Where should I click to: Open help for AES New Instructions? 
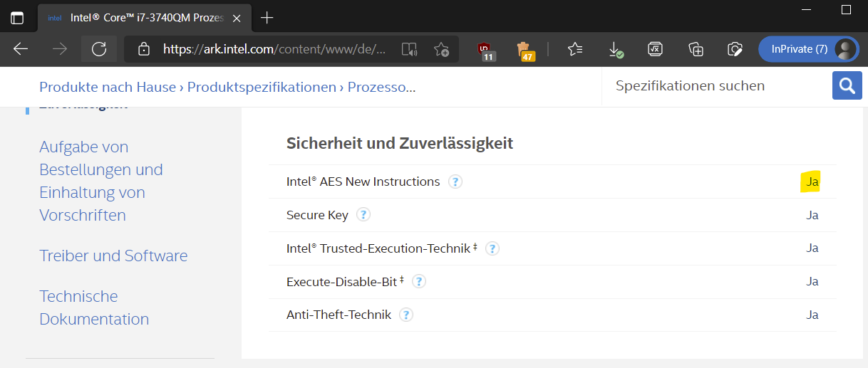coord(455,182)
